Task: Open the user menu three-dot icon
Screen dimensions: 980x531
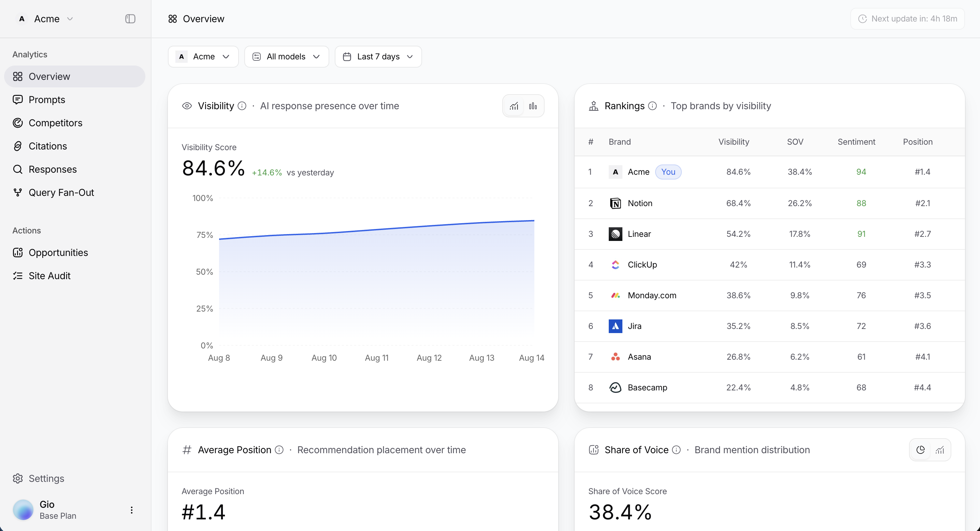Action: (132, 510)
